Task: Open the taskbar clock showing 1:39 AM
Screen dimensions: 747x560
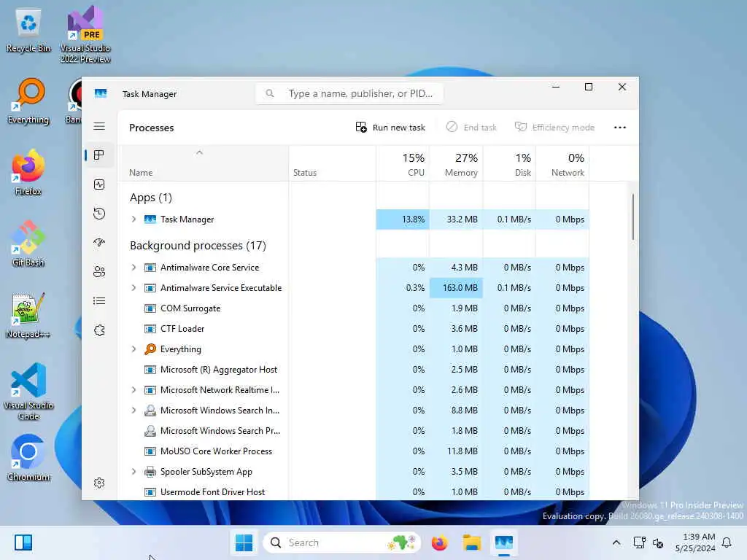Action: [x=695, y=542]
